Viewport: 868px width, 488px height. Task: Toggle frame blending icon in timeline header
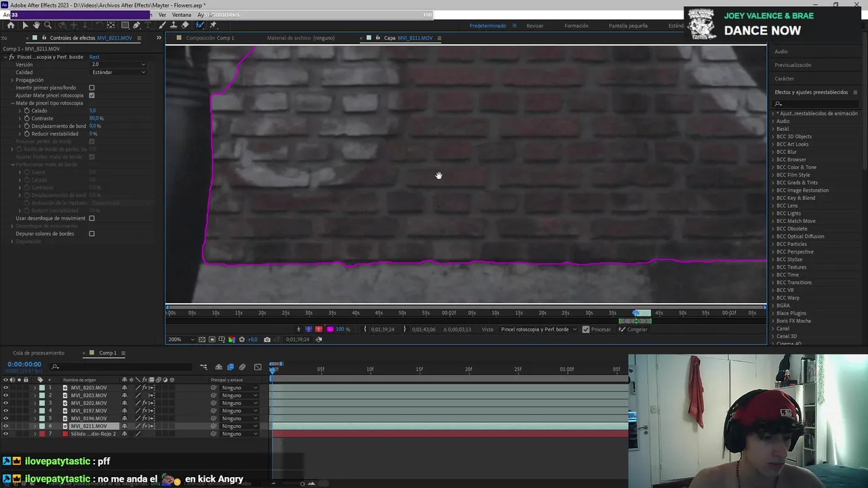click(231, 367)
